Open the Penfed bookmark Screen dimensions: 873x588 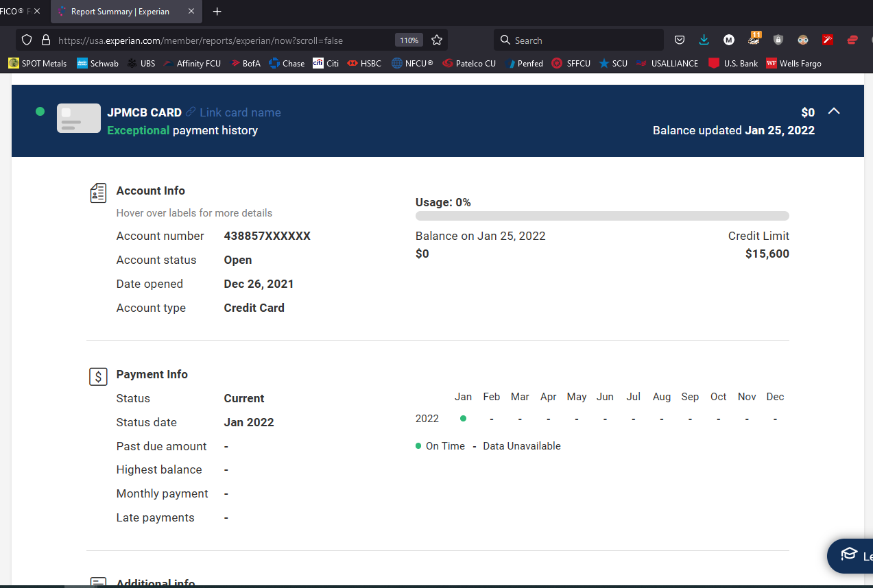tap(524, 63)
